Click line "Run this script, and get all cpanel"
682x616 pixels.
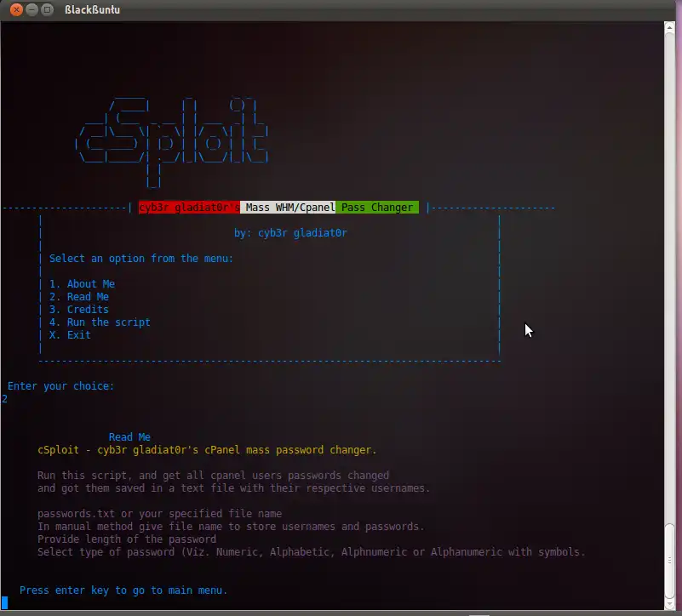[213, 476]
